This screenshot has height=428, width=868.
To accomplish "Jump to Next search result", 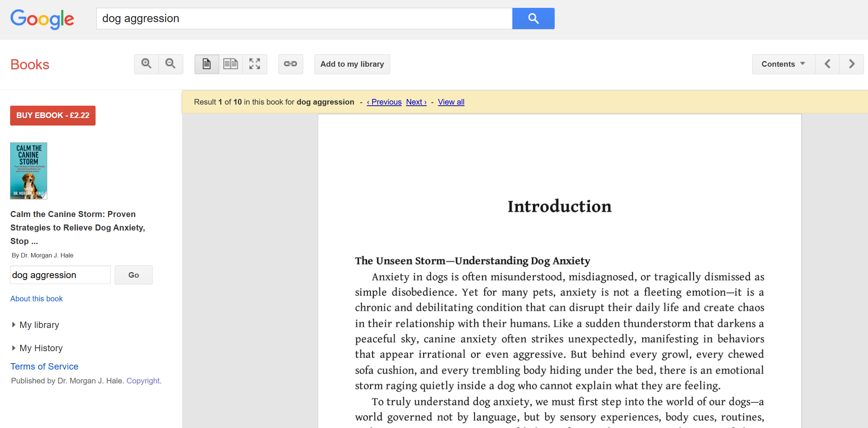I will tap(416, 102).
